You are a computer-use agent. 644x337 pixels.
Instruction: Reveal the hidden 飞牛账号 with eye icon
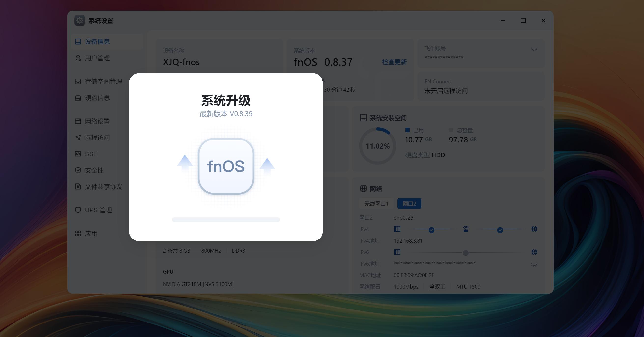coord(534,49)
